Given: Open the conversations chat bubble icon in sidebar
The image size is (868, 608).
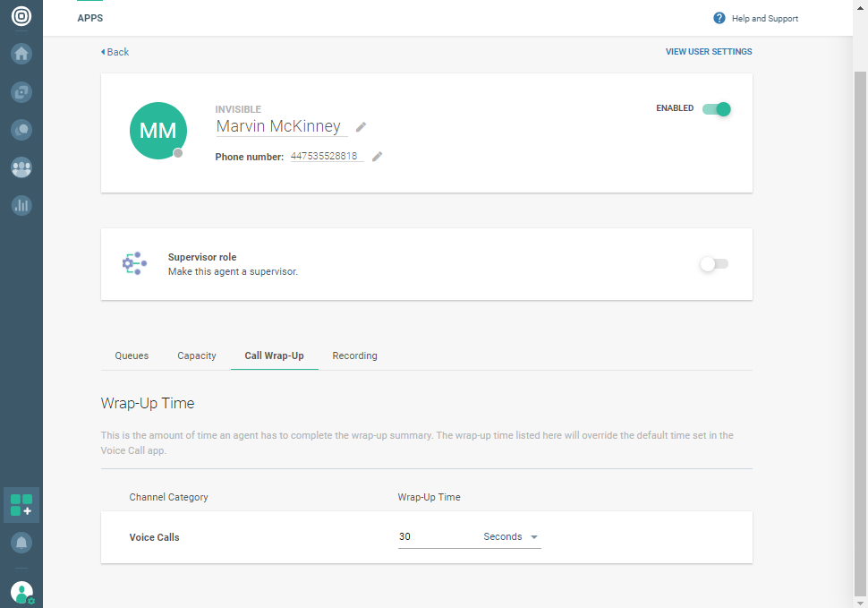Looking at the screenshot, I should click(x=21, y=129).
